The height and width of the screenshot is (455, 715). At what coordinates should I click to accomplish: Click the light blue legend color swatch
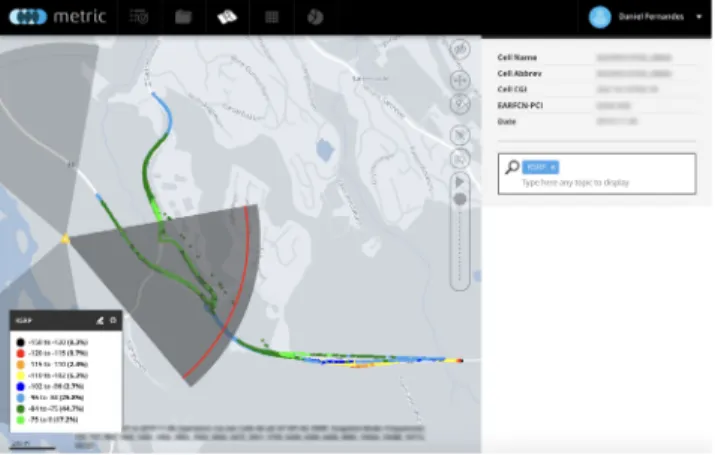pos(21,398)
